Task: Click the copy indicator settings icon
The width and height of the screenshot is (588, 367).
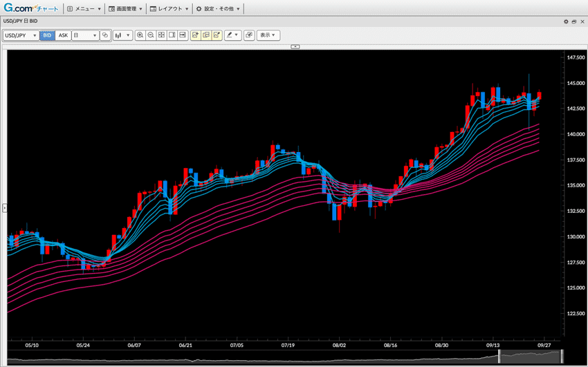Action: point(206,35)
